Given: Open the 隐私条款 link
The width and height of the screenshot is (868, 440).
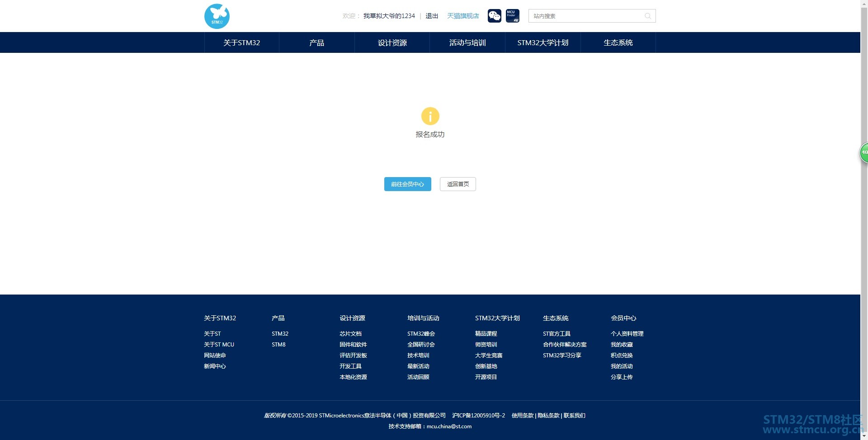Looking at the screenshot, I should pyautogui.click(x=549, y=415).
